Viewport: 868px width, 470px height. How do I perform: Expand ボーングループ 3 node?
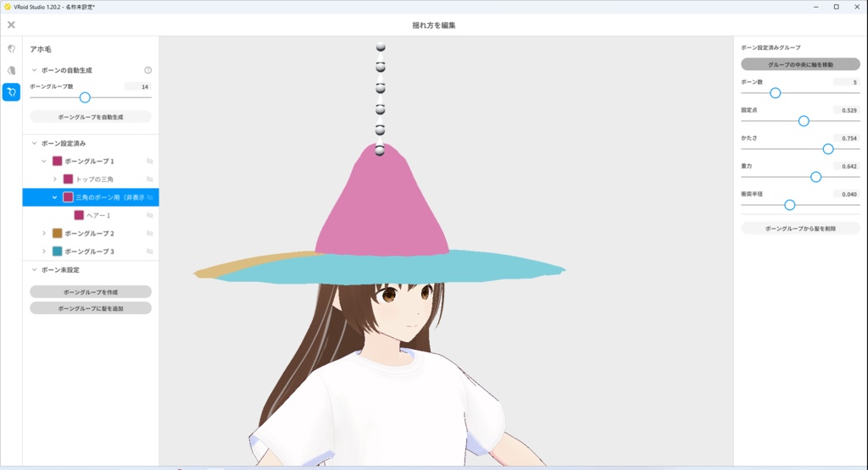44,251
